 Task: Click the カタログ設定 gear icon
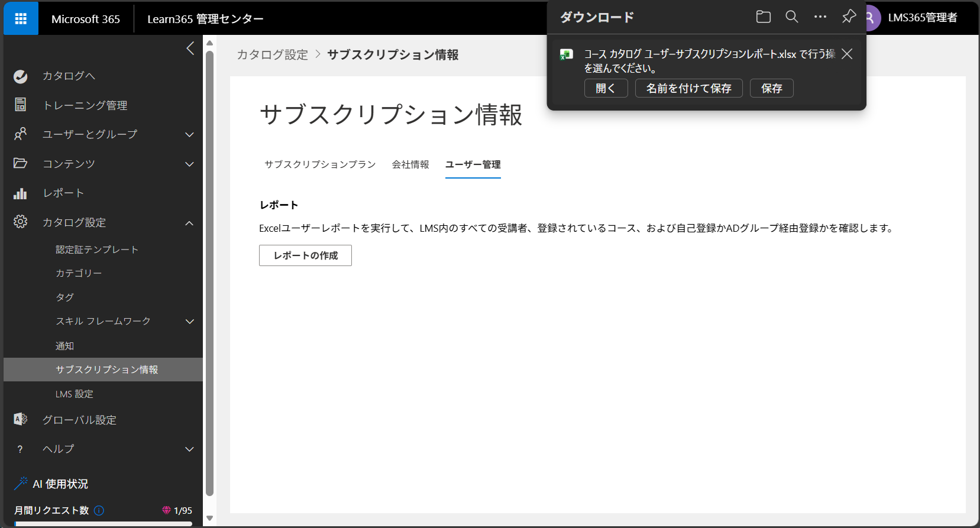pyautogui.click(x=21, y=222)
